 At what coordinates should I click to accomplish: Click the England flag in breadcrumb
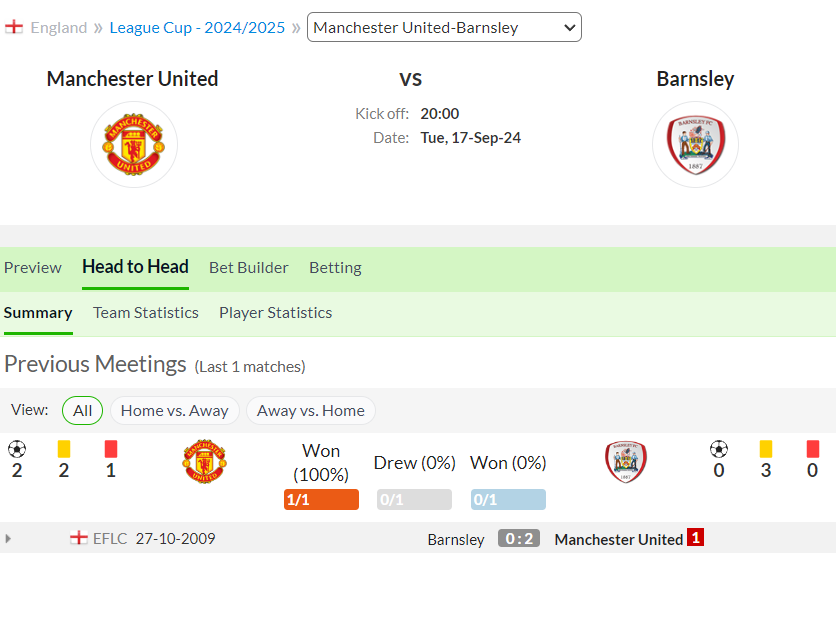tap(14, 27)
